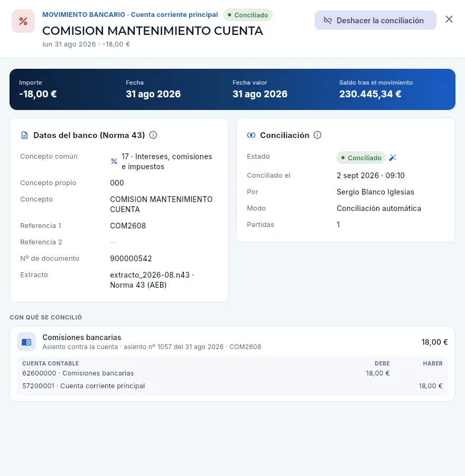Image resolution: width=465 pixels, height=476 pixels.
Task: Click the Fecha value 31 ago 2026
Action: 153,94
